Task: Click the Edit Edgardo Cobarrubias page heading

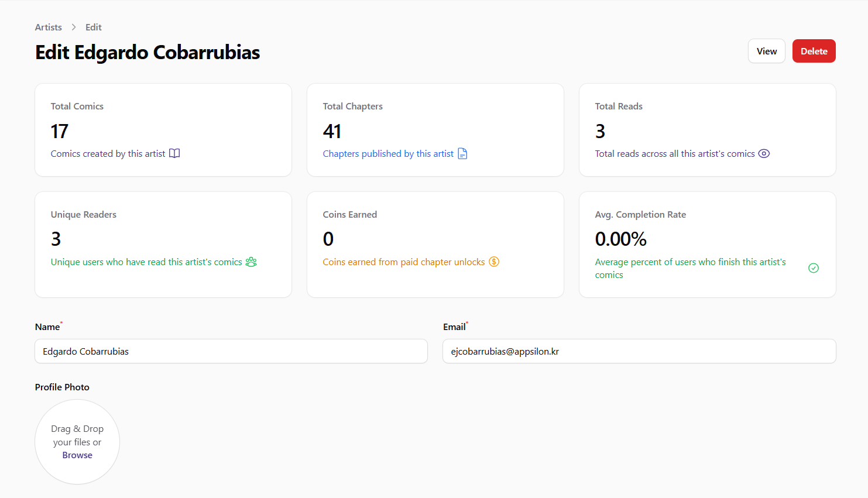Action: (x=147, y=52)
